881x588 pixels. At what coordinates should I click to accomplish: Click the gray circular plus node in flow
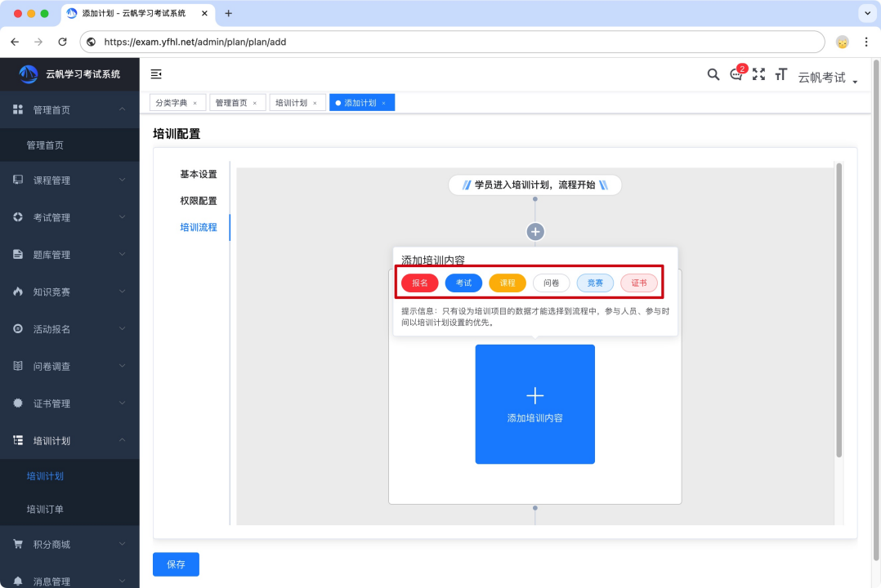(535, 232)
